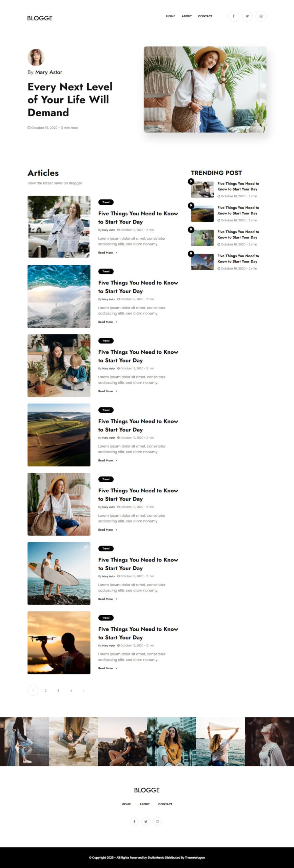294x868 pixels.
Task: Click the footer Instagram icon
Action: tap(157, 821)
